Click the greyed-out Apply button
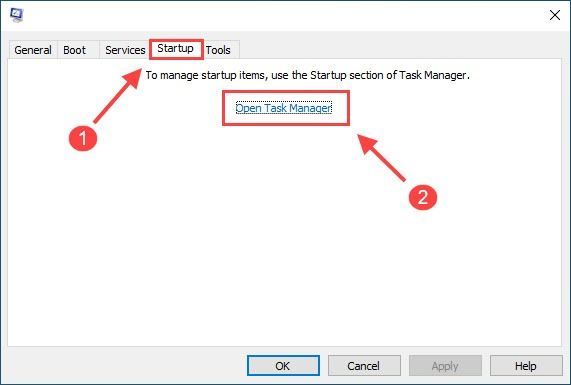 coord(445,365)
